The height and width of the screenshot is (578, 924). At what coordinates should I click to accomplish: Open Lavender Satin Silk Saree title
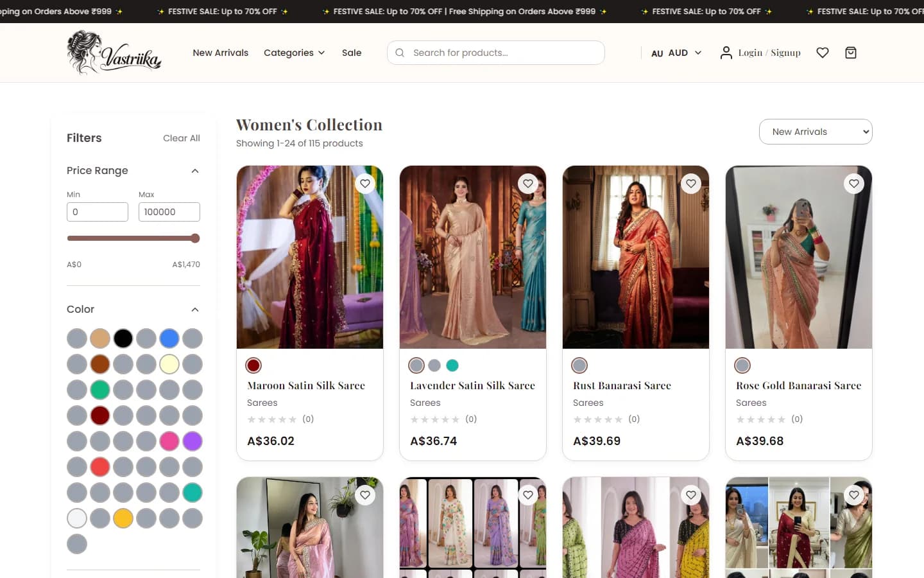click(x=472, y=385)
